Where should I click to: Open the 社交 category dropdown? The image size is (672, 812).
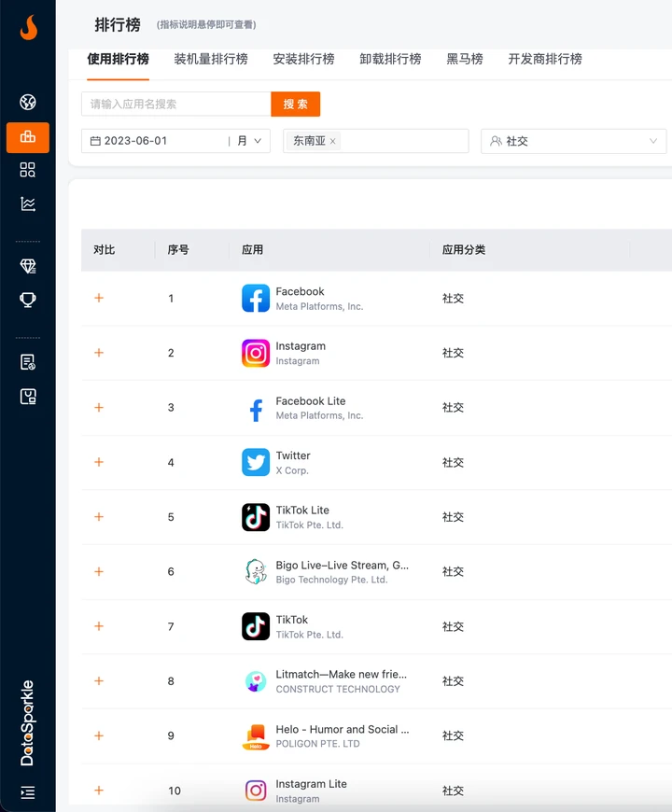(x=574, y=141)
